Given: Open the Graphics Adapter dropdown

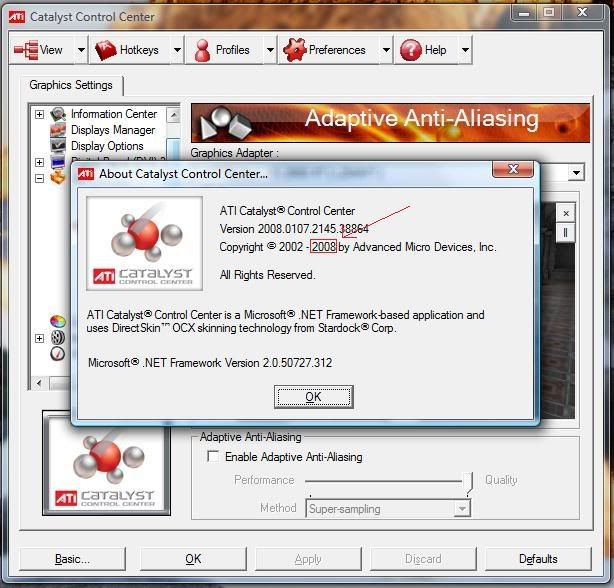Looking at the screenshot, I should (x=576, y=173).
